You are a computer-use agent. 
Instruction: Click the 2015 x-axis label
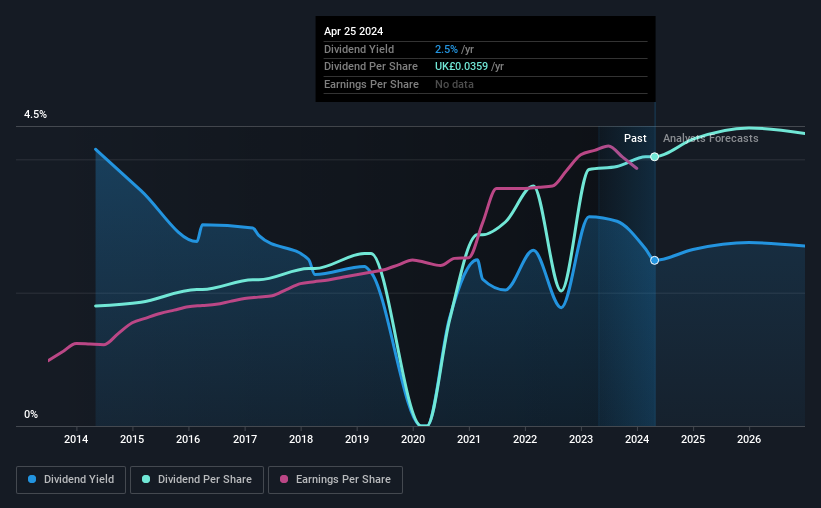tap(132, 439)
